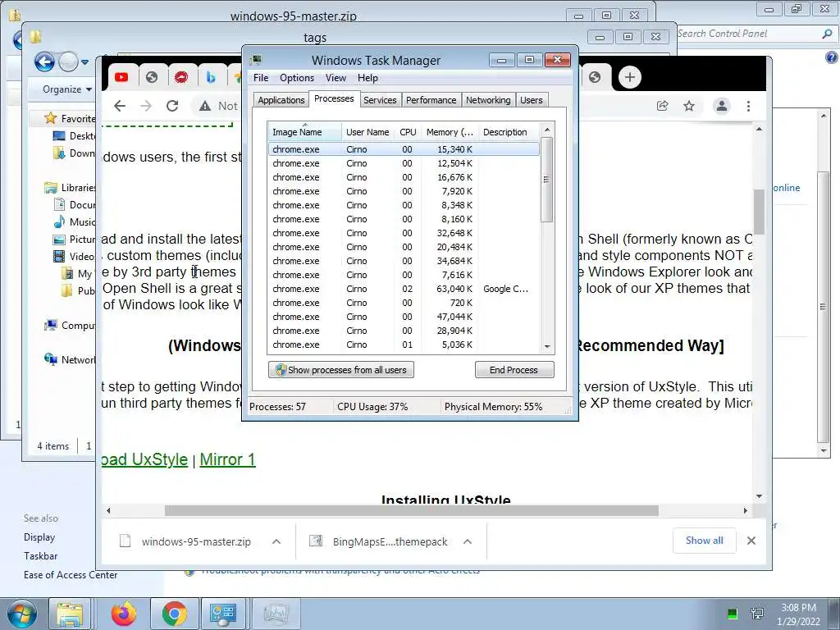This screenshot has height=630, width=840.
Task: Open Control Panel taskbar icon
Action: click(223, 614)
